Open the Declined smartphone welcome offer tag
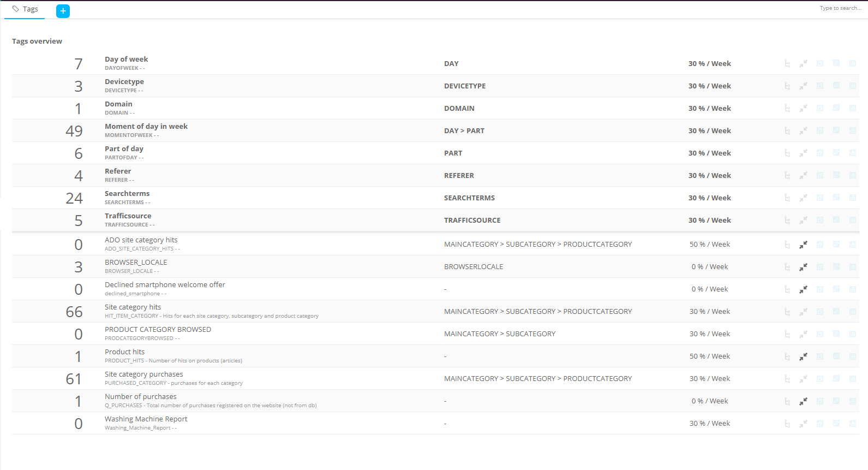868x470 pixels. [165, 285]
